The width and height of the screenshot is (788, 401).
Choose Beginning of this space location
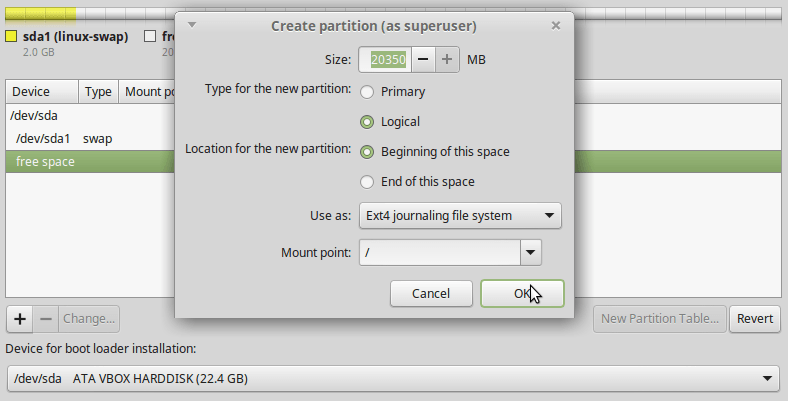367,152
